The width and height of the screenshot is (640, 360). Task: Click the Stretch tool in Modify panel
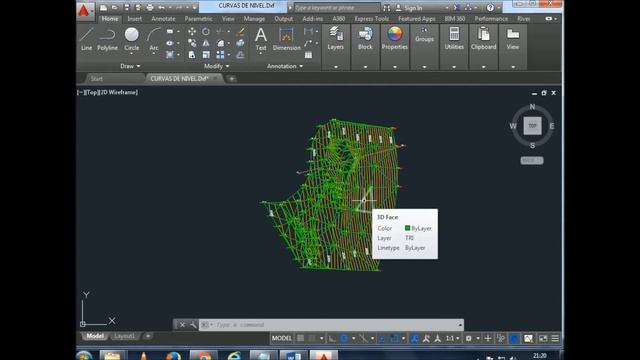point(191,55)
